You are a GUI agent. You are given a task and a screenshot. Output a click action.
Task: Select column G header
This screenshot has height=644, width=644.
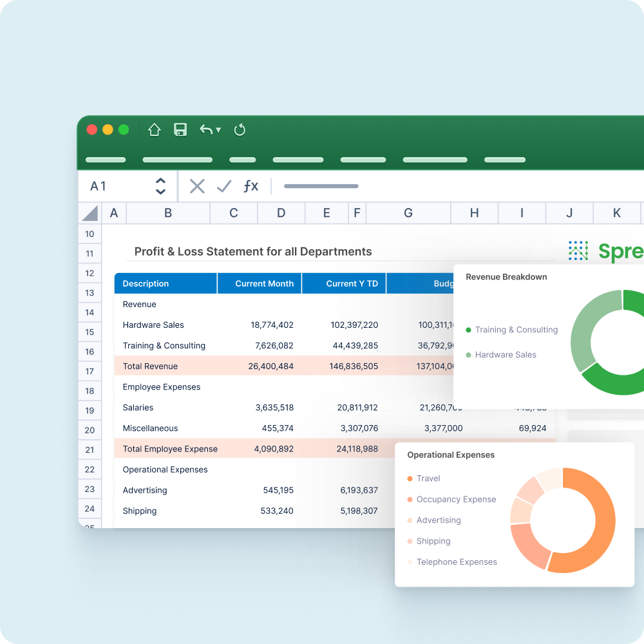pyautogui.click(x=408, y=213)
